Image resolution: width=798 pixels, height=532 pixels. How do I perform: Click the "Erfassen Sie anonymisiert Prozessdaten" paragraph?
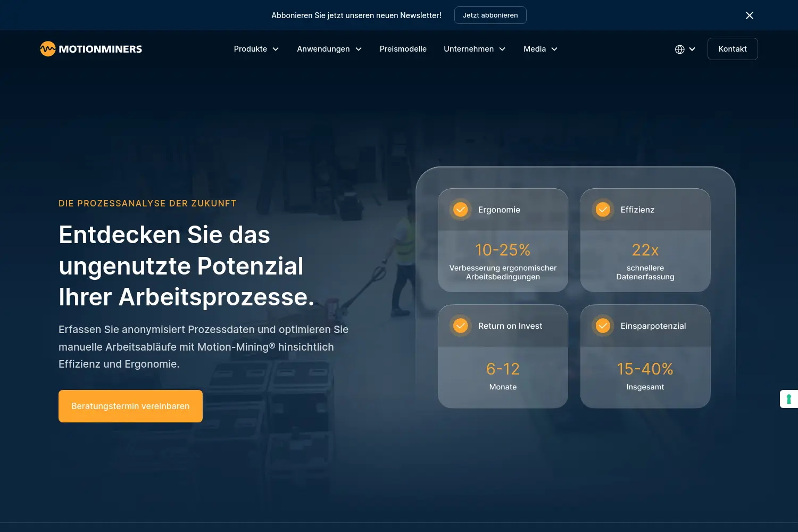203,347
